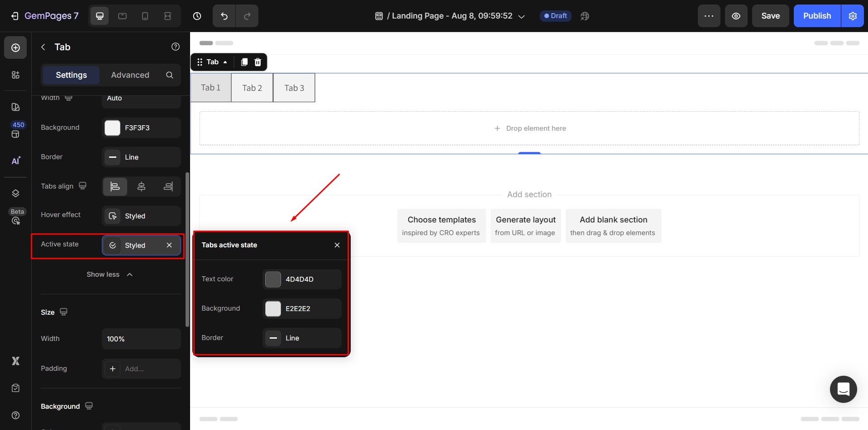Duplicate the Tab element via copy icon
Viewport: 868px width, 430px height.
(x=244, y=62)
